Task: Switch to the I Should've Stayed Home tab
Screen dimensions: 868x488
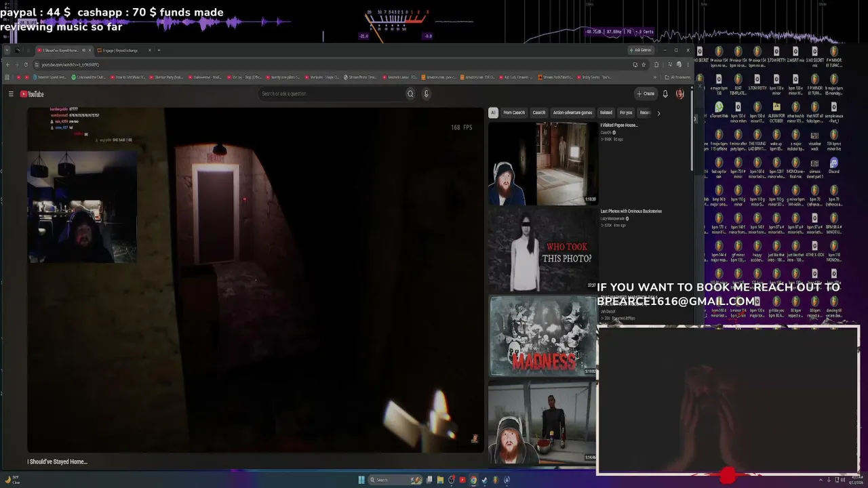Action: pyautogui.click(x=64, y=50)
